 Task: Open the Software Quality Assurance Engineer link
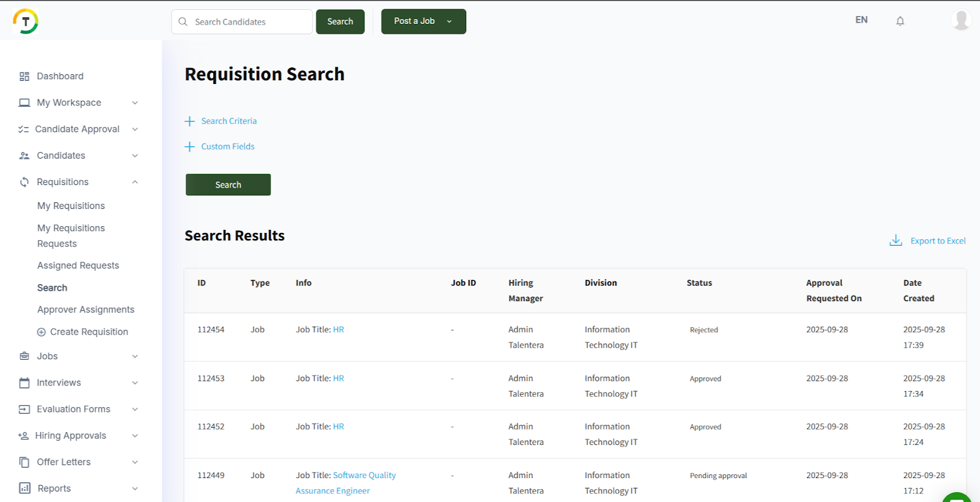[x=364, y=476]
